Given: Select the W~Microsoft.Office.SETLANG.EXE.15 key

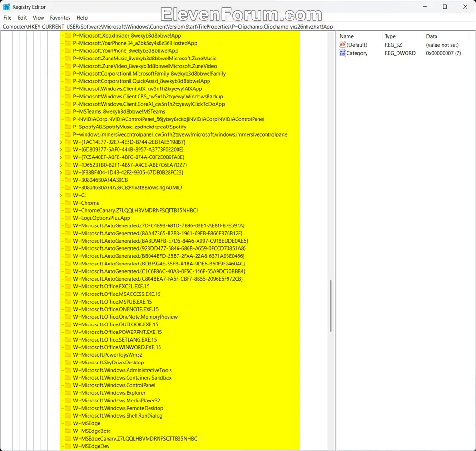Looking at the screenshot, I should (x=115, y=340).
